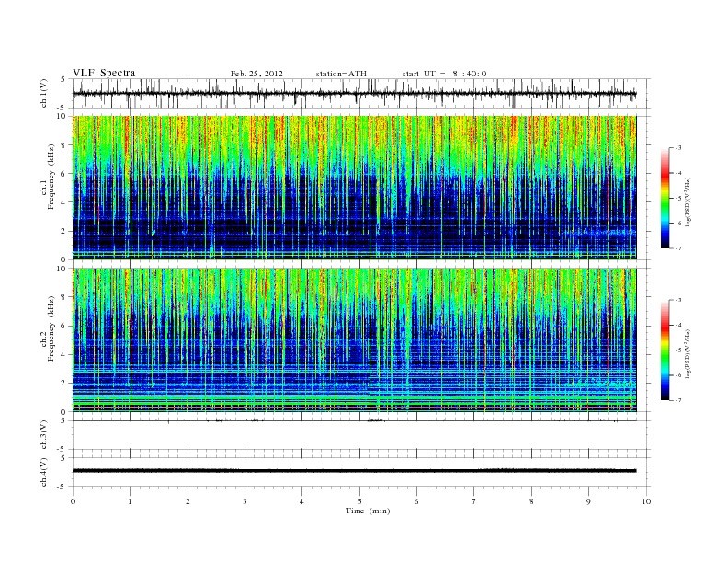Click the empty ch.3 waveform panel
The image size is (728, 563).
[x=360, y=435]
